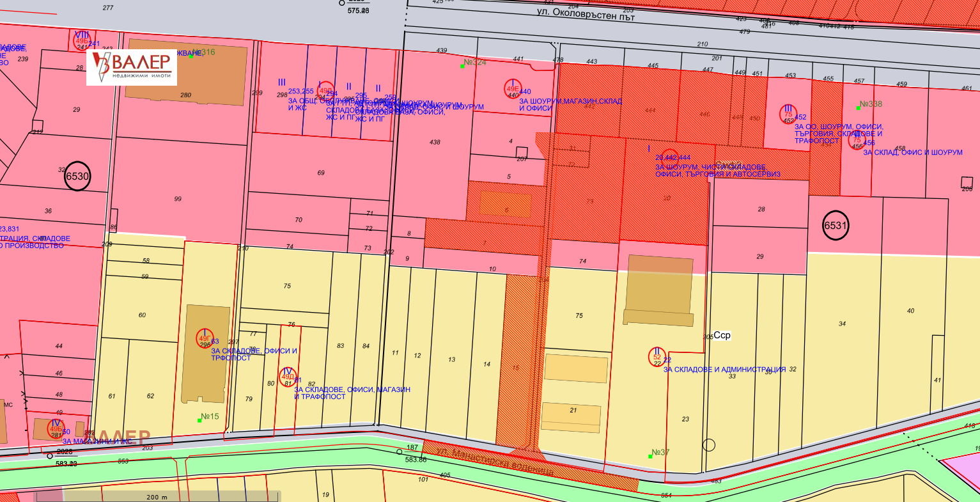980x502 pixels.
Task: Click the green point marker №15
Action: point(199,420)
